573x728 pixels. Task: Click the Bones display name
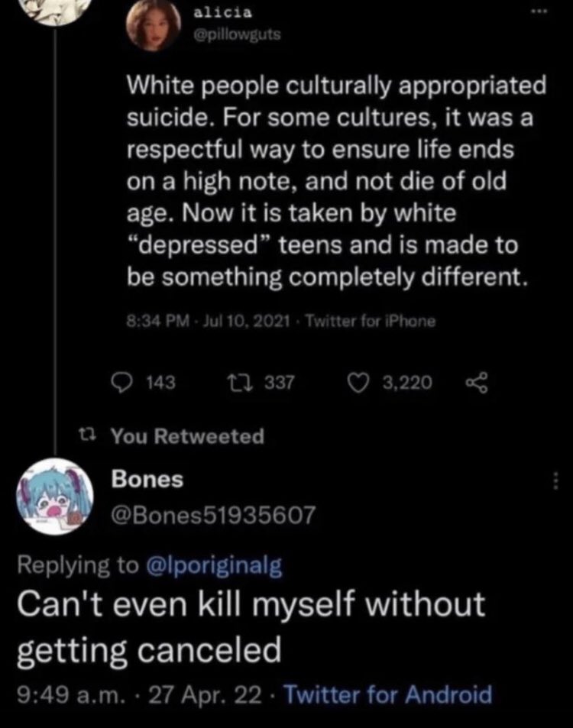[x=148, y=479]
